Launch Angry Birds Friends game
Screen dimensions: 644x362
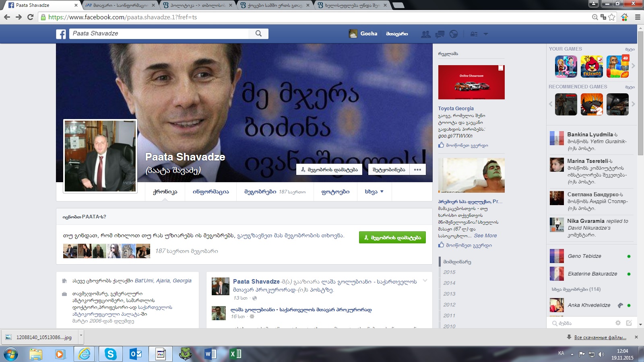pos(592,66)
